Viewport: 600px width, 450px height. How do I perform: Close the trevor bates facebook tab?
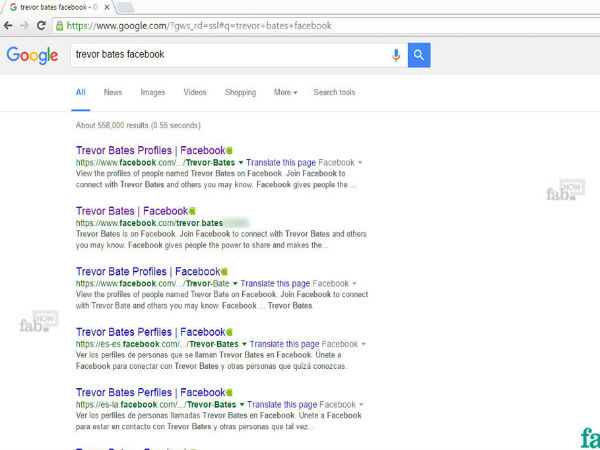107,7
